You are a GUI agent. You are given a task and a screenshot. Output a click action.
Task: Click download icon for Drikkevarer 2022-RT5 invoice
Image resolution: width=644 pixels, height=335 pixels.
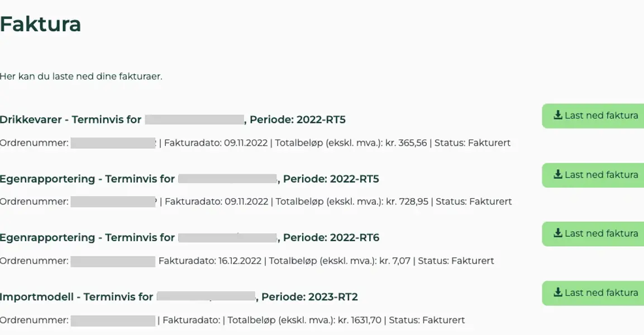pyautogui.click(x=557, y=116)
